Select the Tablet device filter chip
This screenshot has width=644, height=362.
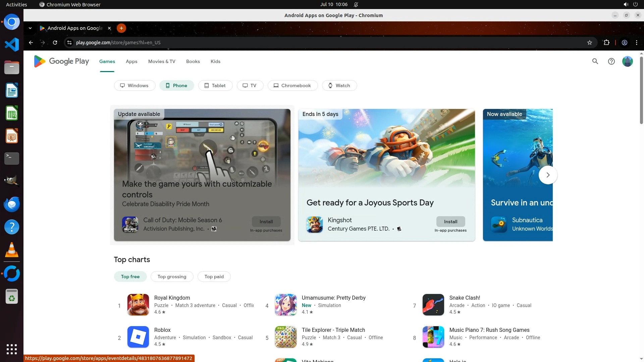pyautogui.click(x=215, y=85)
